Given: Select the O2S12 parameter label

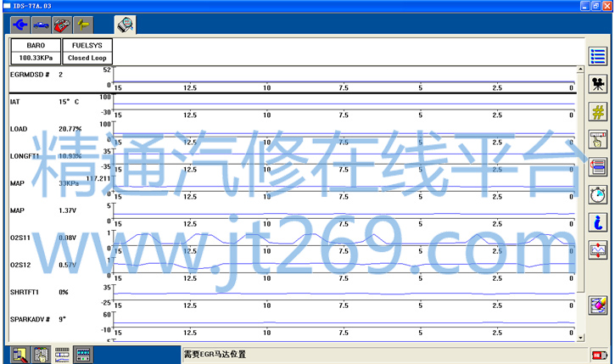Looking at the screenshot, I should tap(20, 266).
